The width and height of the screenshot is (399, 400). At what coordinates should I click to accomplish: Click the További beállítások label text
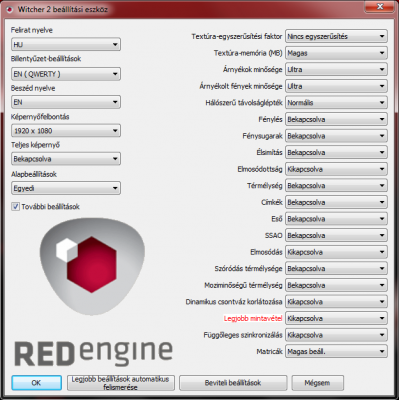coord(51,207)
